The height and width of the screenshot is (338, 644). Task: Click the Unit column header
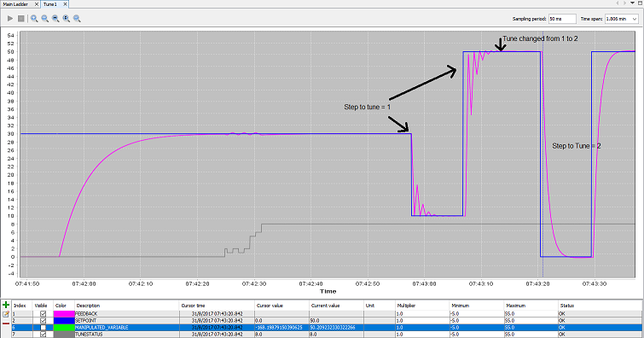coord(380,306)
